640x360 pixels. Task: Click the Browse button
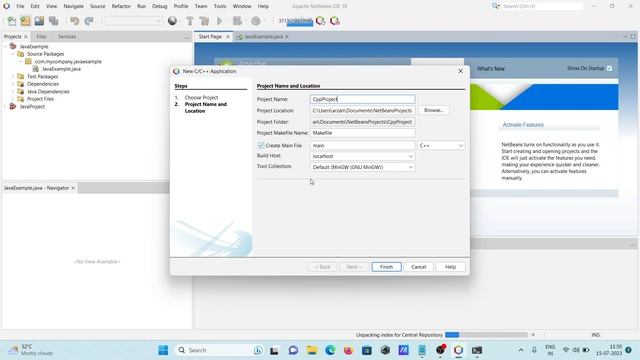[433, 110]
